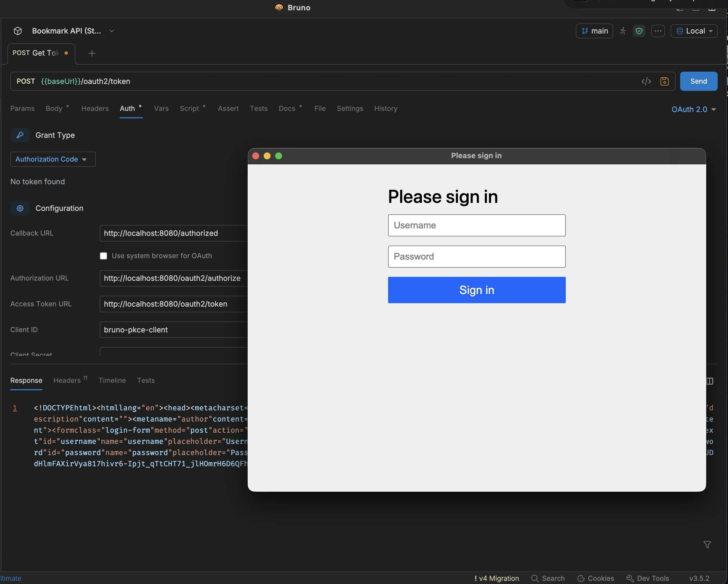Toggle response pane layout icon

click(710, 381)
